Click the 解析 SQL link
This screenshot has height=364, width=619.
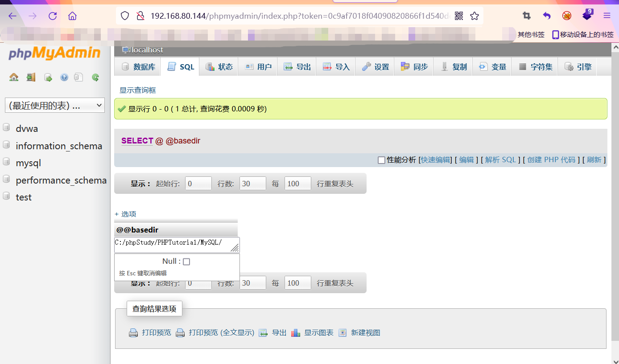(x=500, y=160)
